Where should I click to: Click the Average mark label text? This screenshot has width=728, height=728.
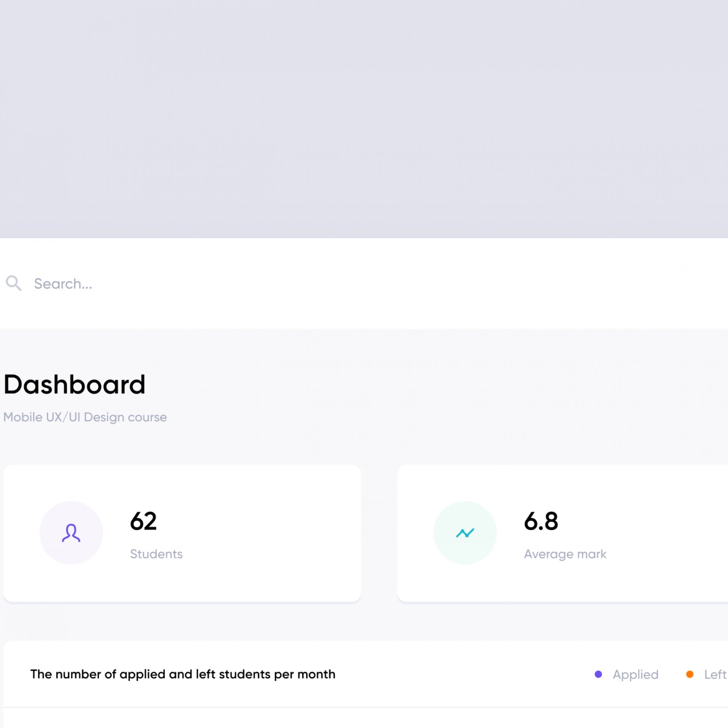565,554
